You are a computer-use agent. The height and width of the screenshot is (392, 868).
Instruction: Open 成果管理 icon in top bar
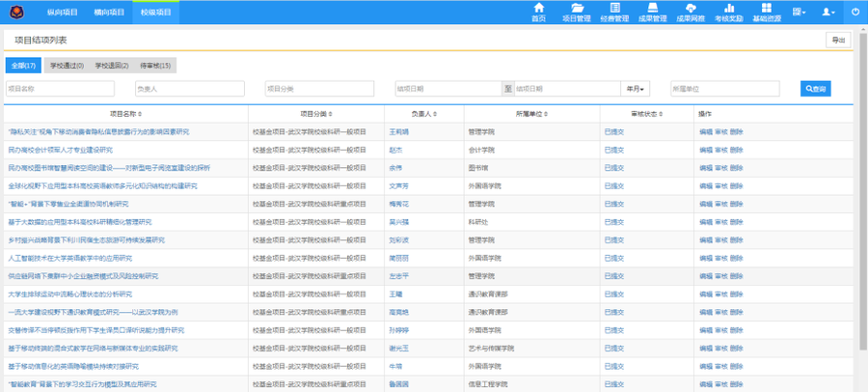pos(653,12)
